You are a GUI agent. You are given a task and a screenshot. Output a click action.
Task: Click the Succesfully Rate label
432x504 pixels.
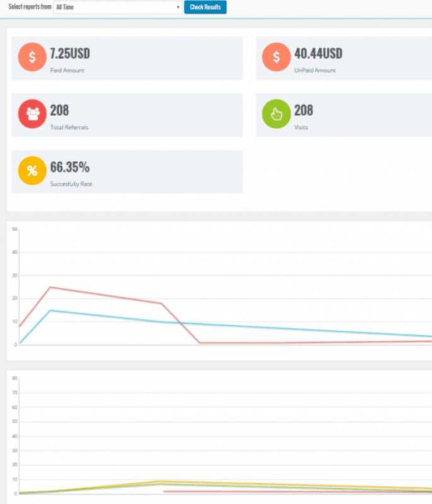[x=71, y=184]
